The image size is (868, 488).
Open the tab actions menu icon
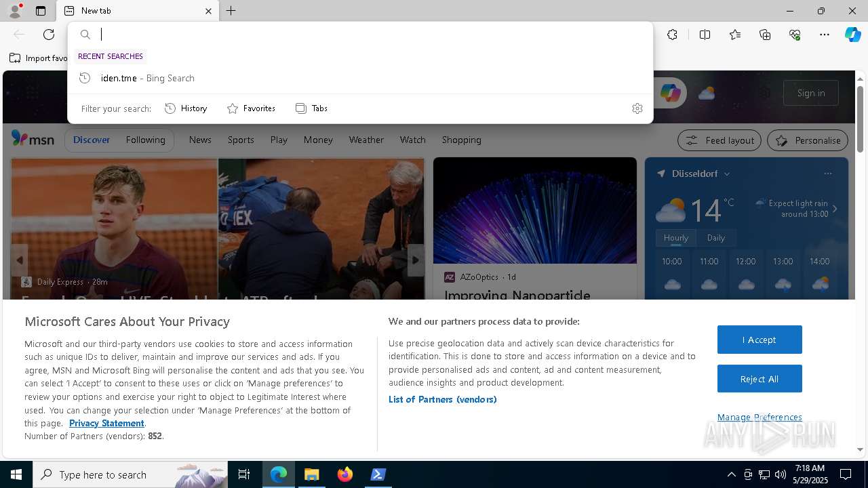coord(41,11)
